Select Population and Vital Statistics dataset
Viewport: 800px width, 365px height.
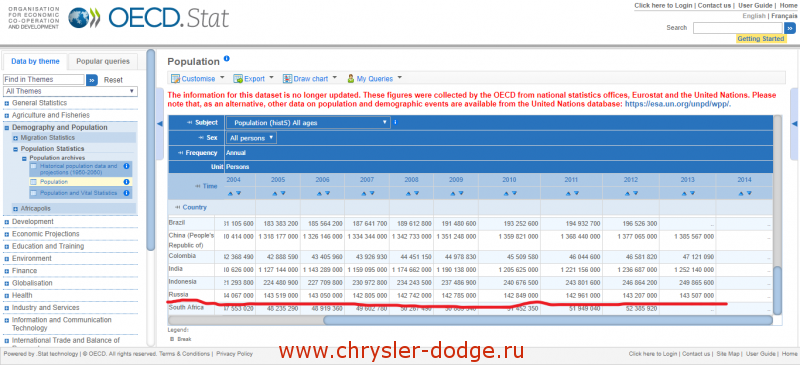click(79, 193)
